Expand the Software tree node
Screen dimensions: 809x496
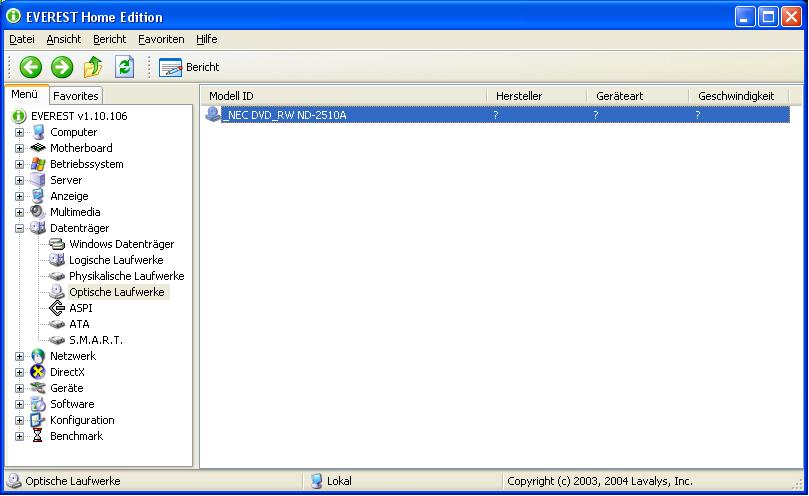click(20, 405)
